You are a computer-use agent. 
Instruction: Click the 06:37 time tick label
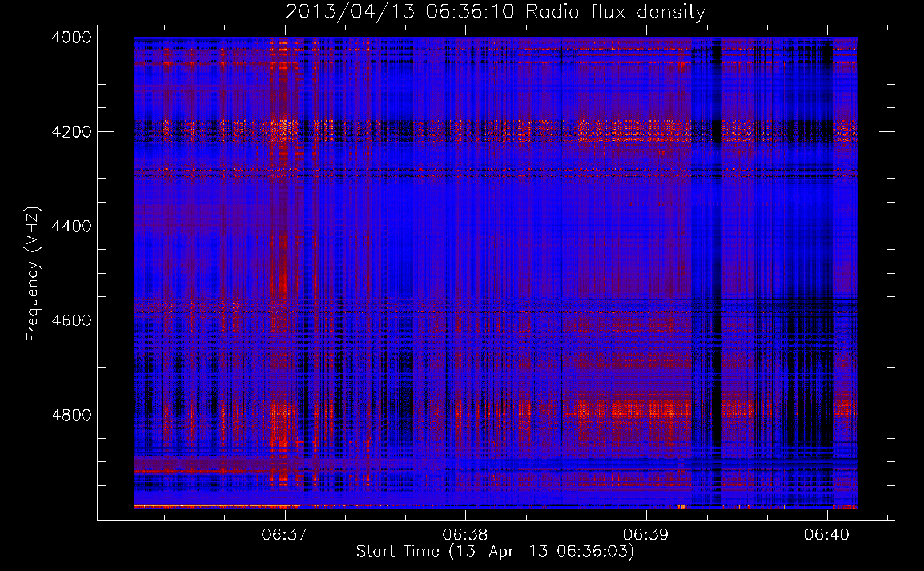[284, 535]
